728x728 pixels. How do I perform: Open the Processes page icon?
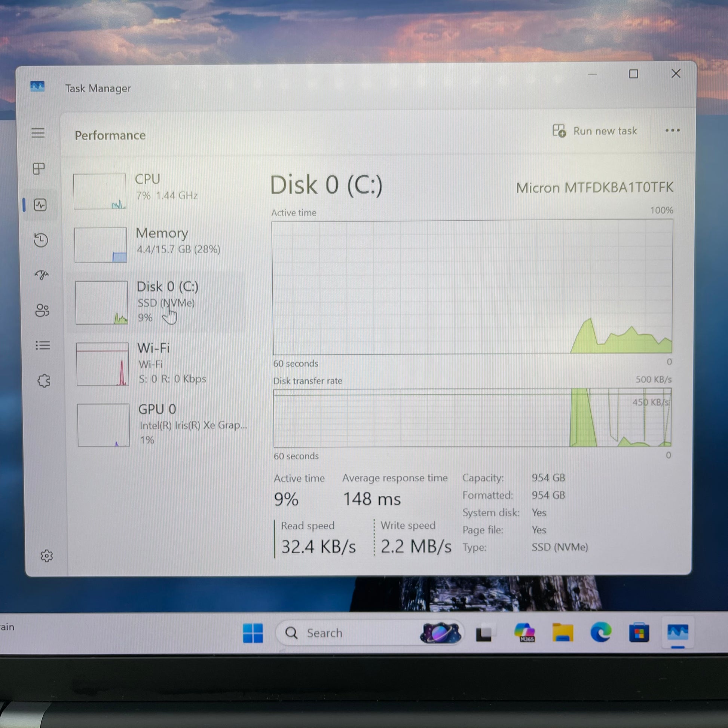pos(39,168)
